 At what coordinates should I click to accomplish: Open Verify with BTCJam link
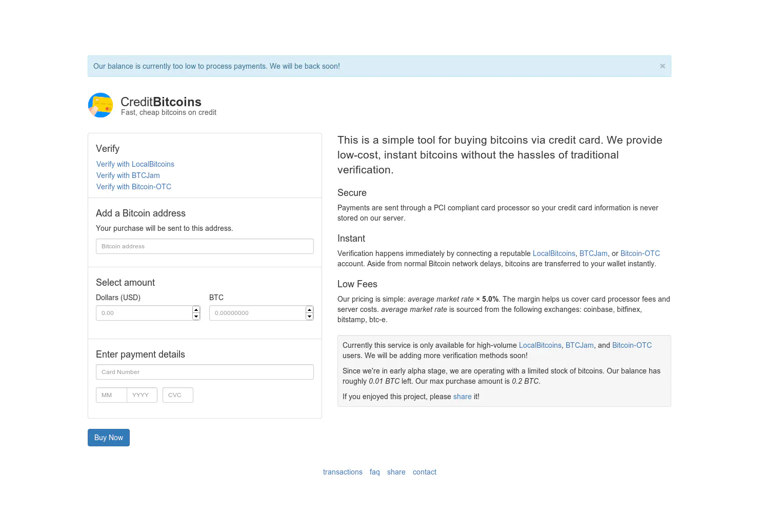tap(128, 175)
